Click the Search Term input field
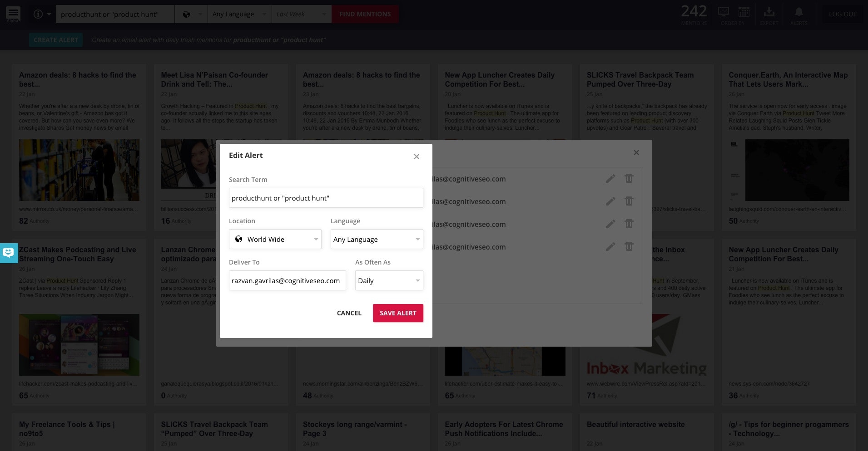The width and height of the screenshot is (868, 451). 326,198
